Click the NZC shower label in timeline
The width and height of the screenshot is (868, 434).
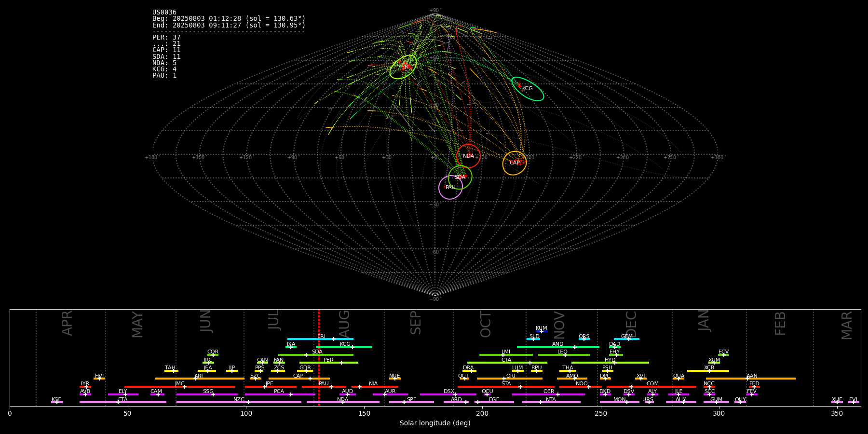(x=239, y=400)
